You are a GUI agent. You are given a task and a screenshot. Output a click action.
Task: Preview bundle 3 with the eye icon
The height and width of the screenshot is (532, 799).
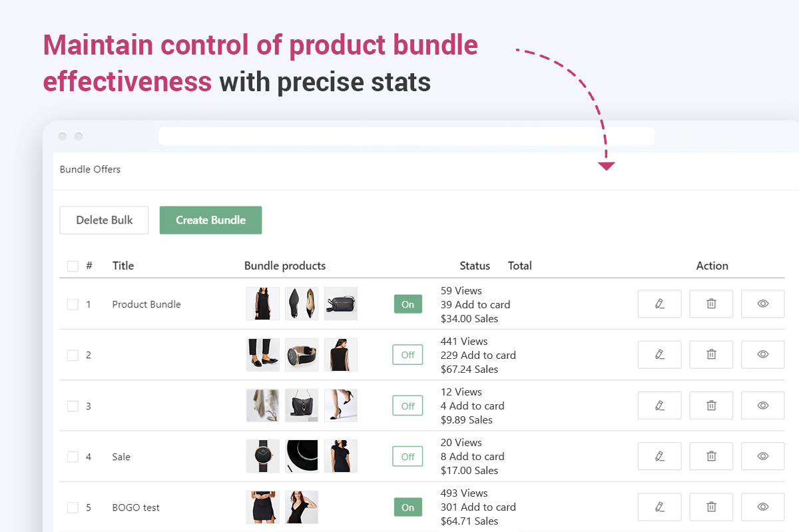(762, 405)
